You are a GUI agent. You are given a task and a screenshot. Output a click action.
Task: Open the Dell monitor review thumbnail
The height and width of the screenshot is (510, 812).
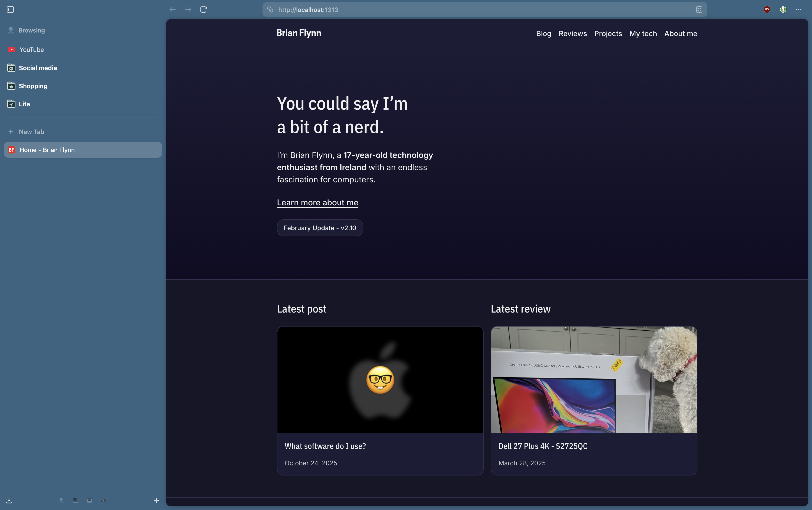point(594,380)
